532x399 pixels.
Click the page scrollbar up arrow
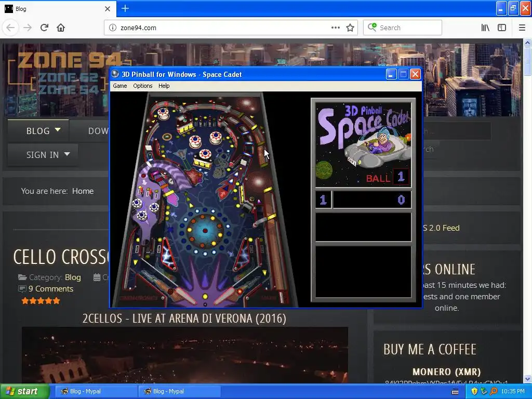pos(527,43)
